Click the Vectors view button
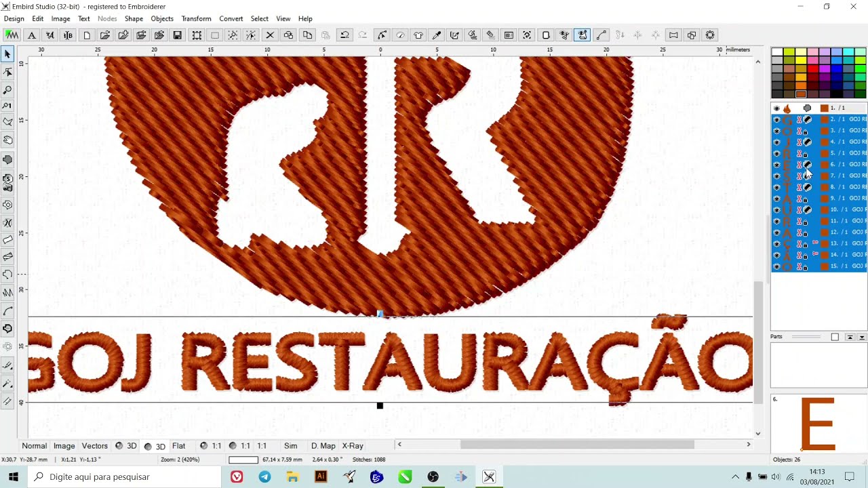Viewport: 868px width, 488px height. [x=95, y=446]
